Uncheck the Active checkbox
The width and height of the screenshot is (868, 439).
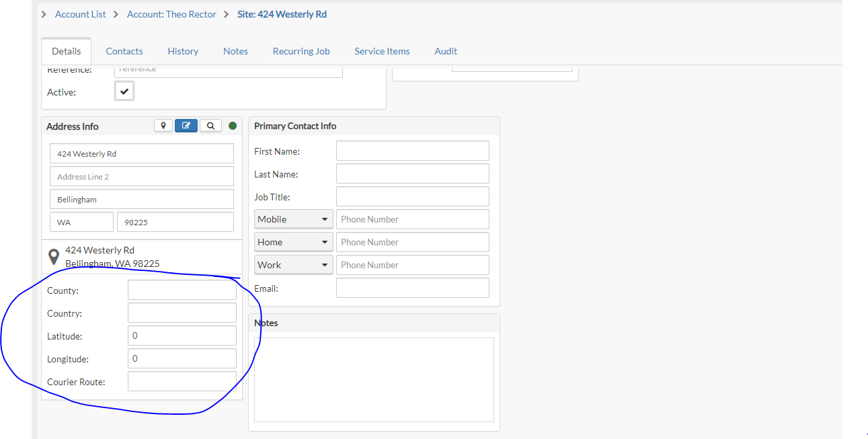tap(124, 90)
